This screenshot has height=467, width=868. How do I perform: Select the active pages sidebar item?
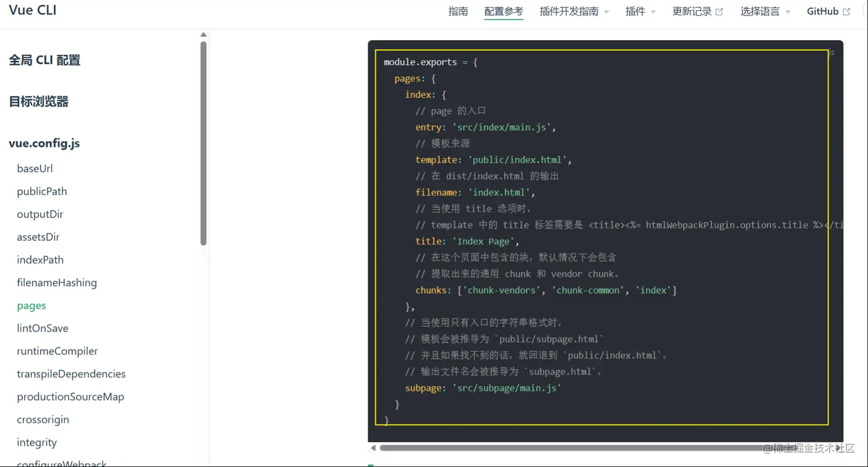[x=32, y=306]
